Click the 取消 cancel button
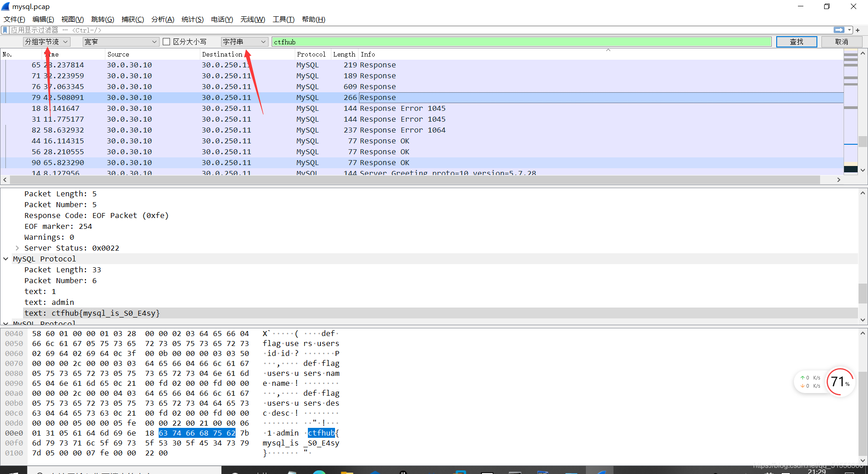Image resolution: width=868 pixels, height=474 pixels. (842, 42)
